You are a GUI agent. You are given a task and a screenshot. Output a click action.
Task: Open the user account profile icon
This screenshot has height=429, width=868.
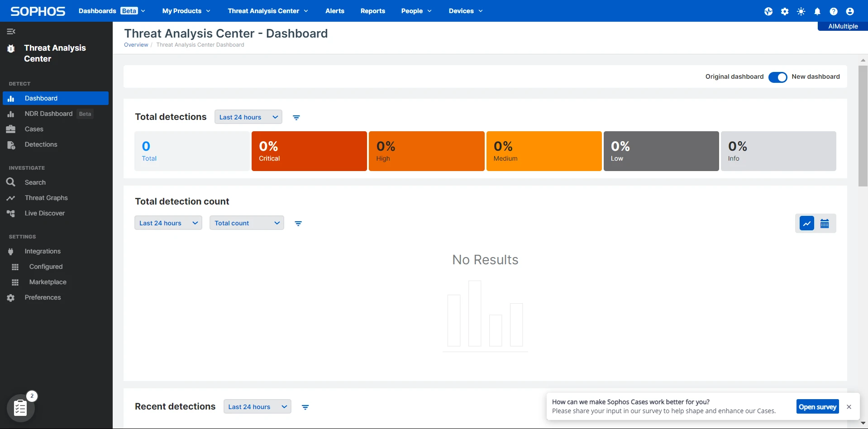(850, 11)
